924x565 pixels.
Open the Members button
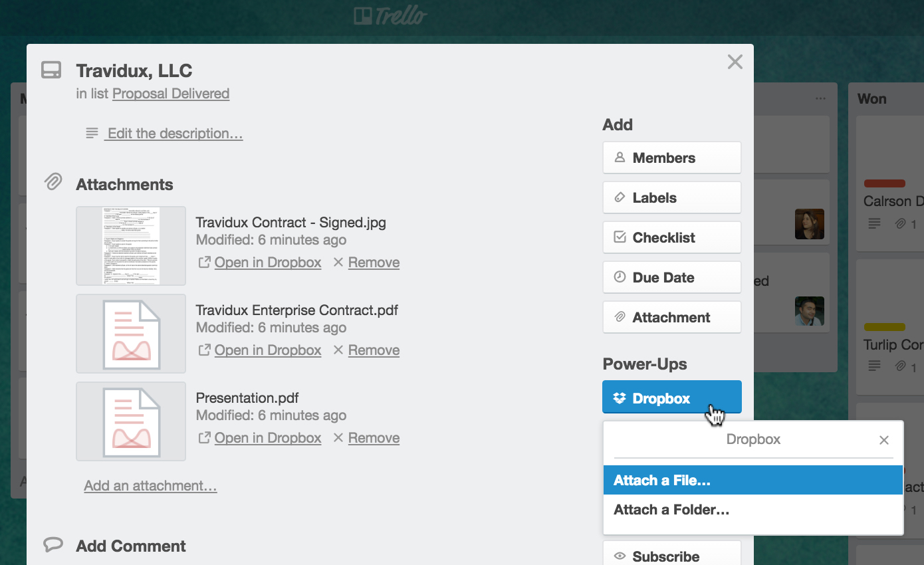671,158
